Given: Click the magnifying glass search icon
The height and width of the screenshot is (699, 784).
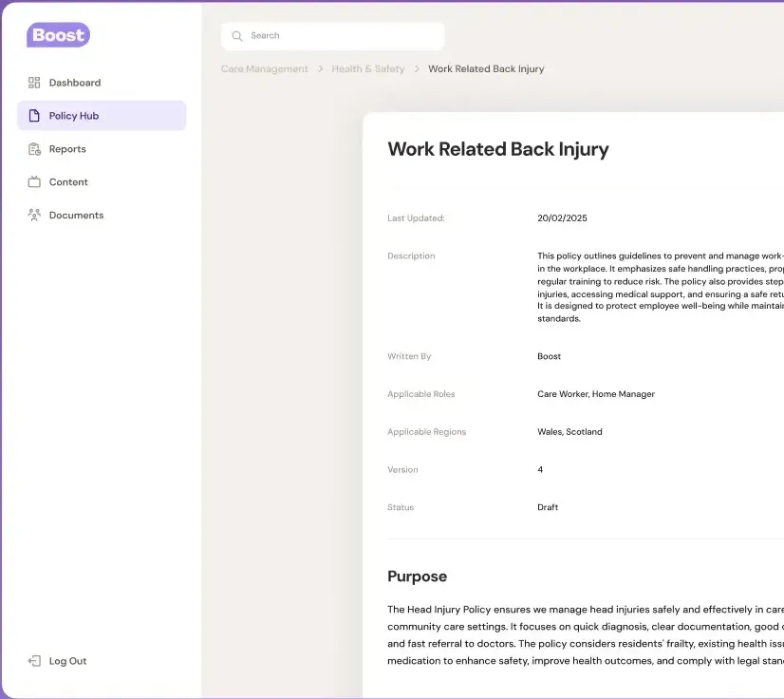Looking at the screenshot, I should tap(237, 36).
